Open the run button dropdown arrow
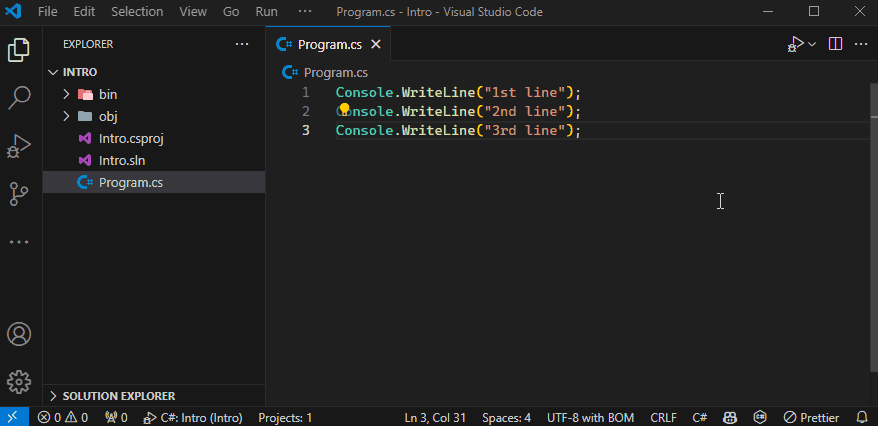Screen dimensions: 878x426 [x=812, y=44]
